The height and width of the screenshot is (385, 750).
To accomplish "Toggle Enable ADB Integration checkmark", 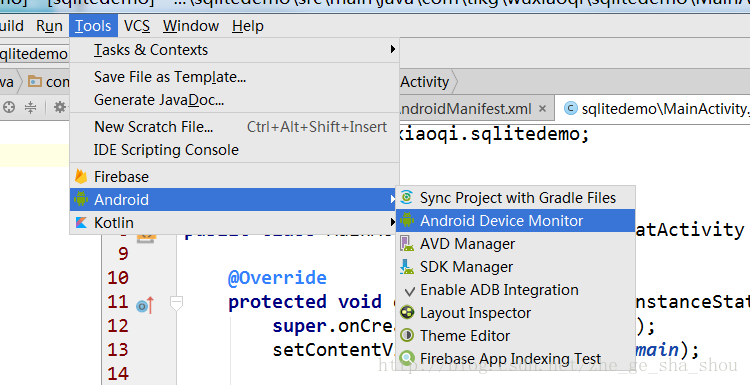I will click(409, 290).
